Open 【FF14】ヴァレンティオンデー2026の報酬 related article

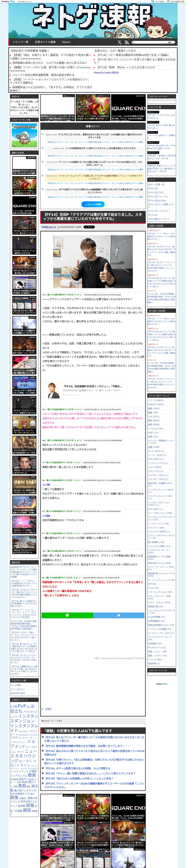pos(94,785)
